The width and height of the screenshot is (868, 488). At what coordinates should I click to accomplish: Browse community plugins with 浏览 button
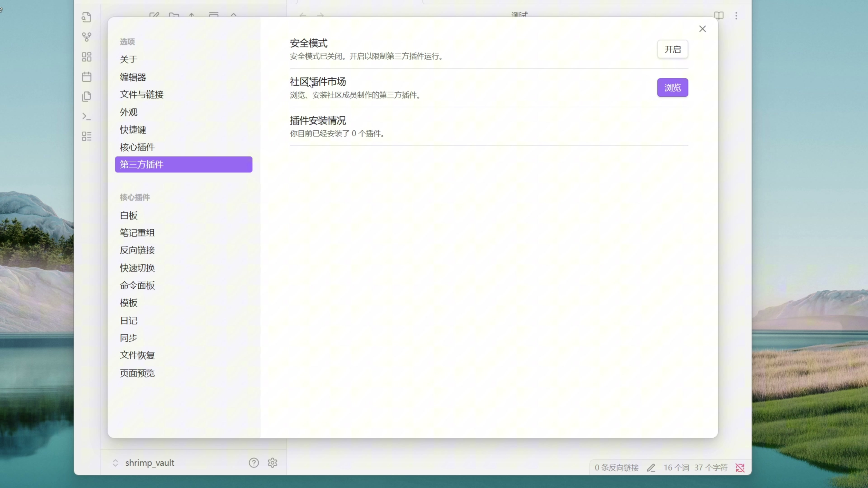point(672,88)
